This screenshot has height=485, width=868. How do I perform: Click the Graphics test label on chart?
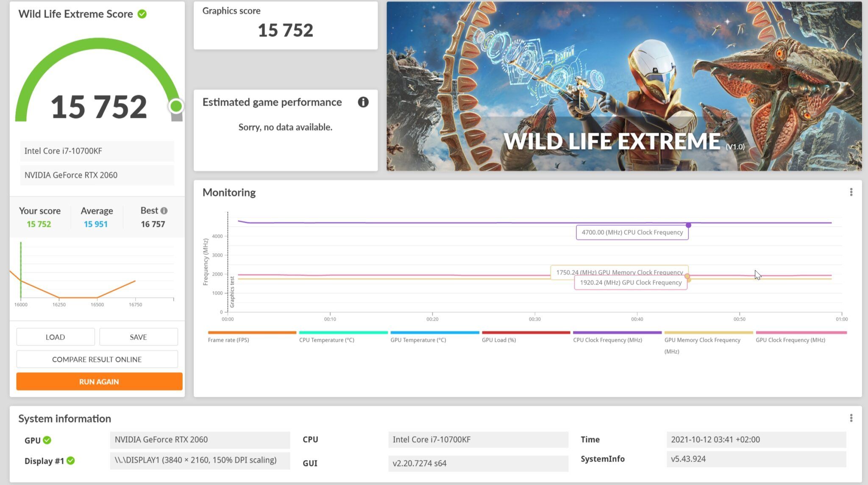(232, 292)
